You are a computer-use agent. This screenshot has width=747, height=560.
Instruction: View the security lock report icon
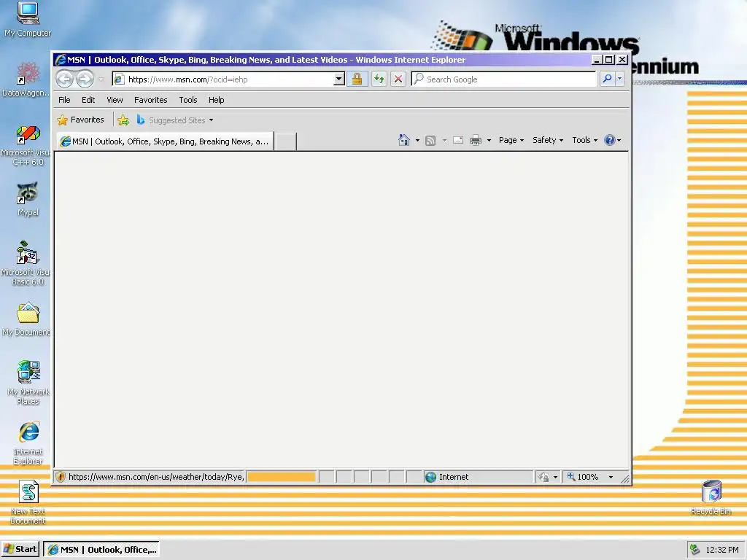[x=357, y=79]
